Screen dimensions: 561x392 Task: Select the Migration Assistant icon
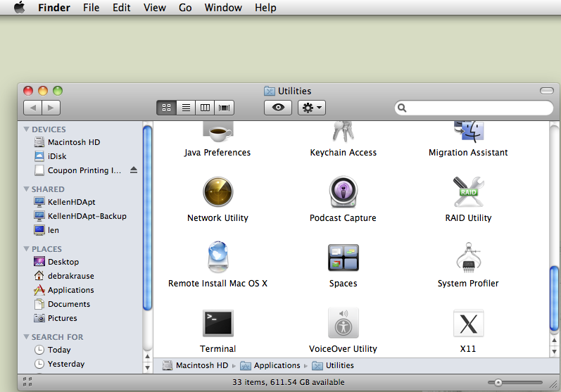(x=468, y=132)
